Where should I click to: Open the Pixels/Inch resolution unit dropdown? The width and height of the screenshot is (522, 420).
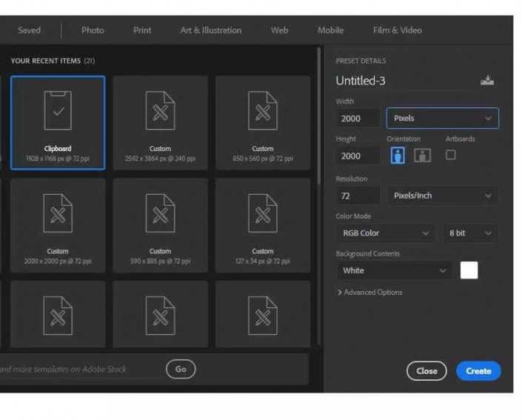point(442,196)
